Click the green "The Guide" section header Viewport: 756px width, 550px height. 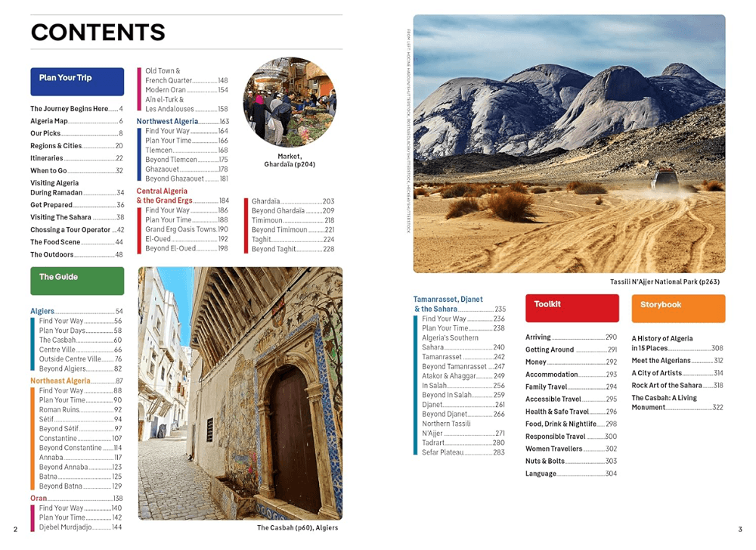pyautogui.click(x=77, y=281)
